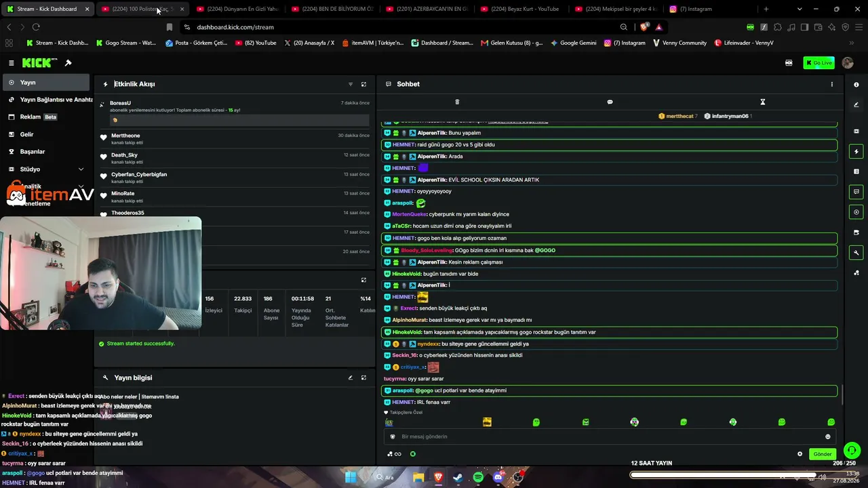
Task: Click Death_Sky follower entry
Action: (124, 155)
